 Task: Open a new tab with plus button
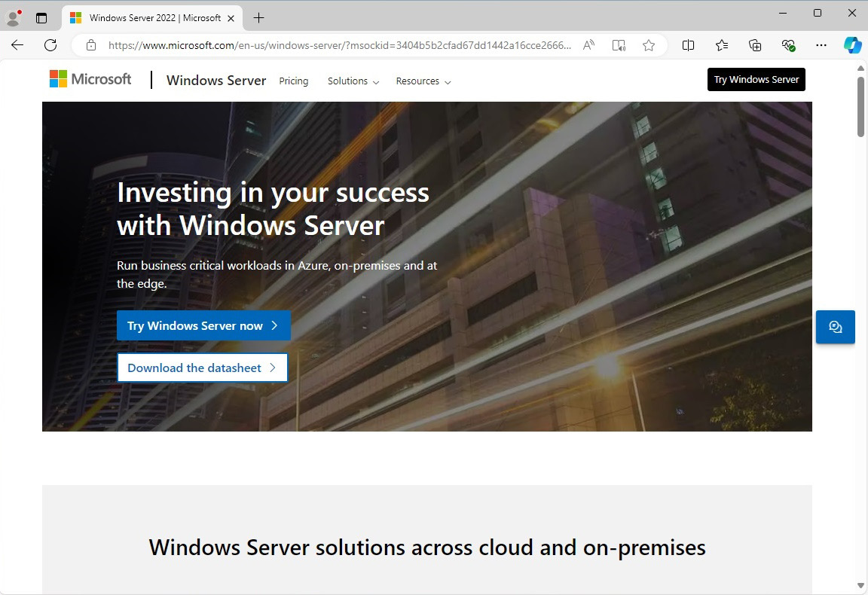tap(258, 18)
